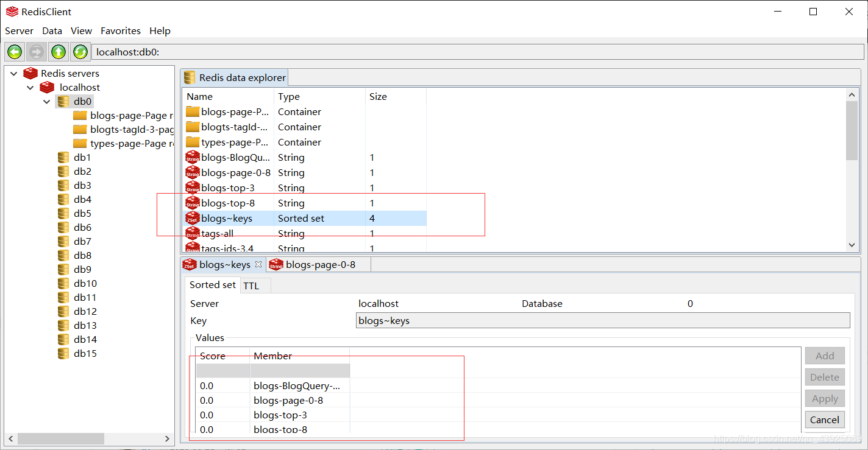Open the Data menu
This screenshot has height=450, width=868.
[x=52, y=31]
